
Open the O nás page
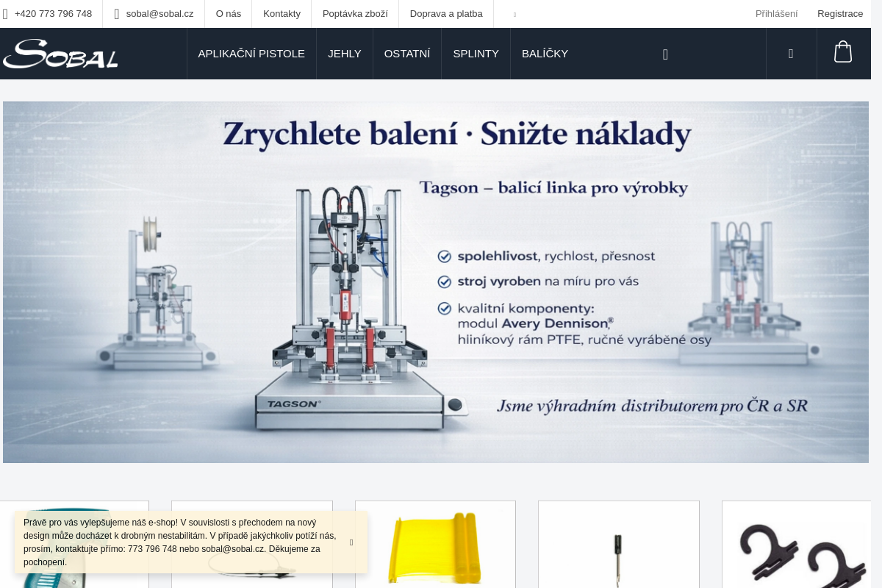229,14
